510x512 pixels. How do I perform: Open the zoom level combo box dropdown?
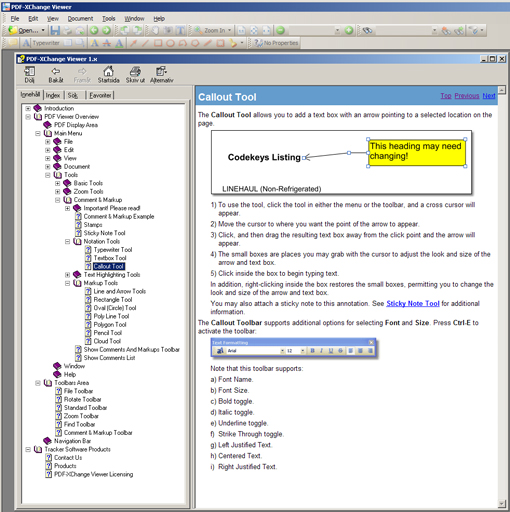point(337,31)
